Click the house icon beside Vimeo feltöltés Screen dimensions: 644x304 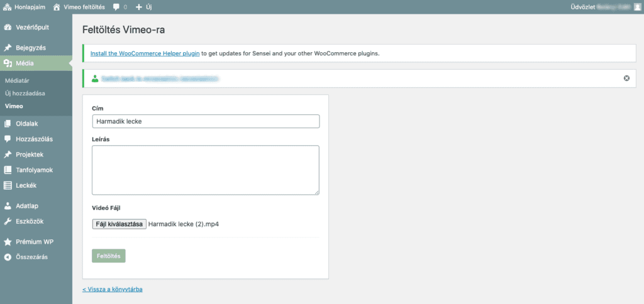pyautogui.click(x=57, y=7)
